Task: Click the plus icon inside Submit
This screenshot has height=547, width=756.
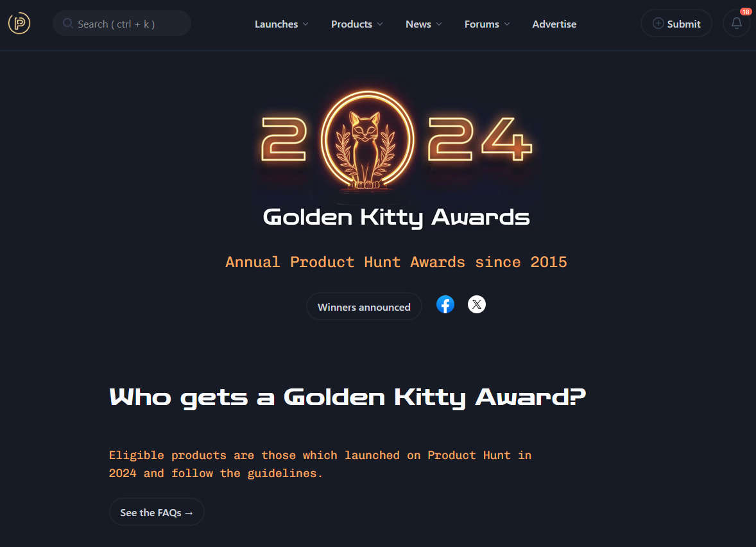Action: coord(658,24)
